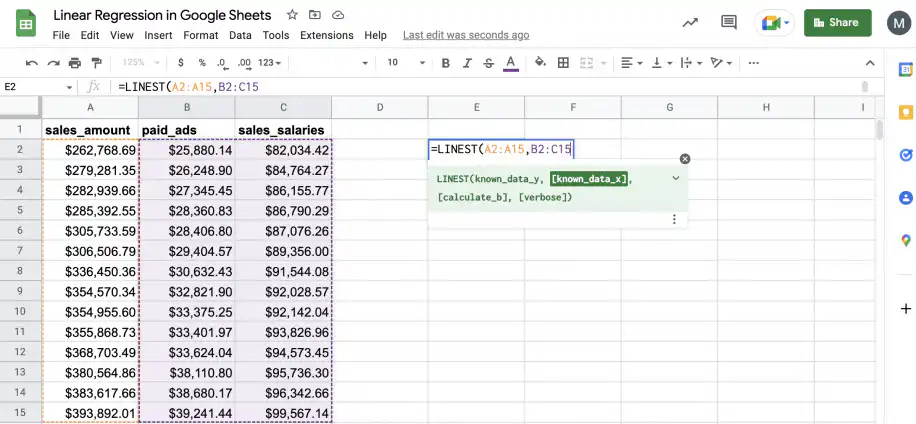Open the Help menu

[376, 35]
